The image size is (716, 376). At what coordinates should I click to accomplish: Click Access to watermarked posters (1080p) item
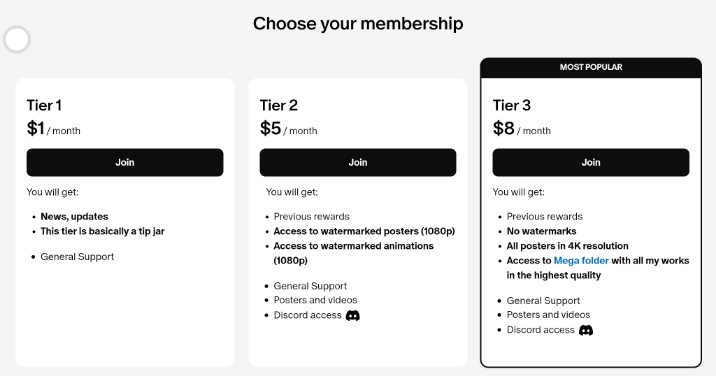[364, 231]
